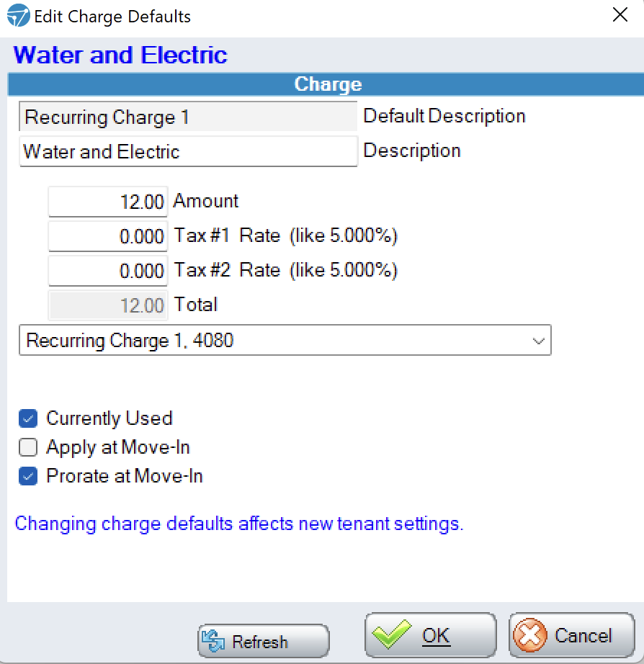Viewport: 644px width, 664px height.
Task: Click the blue note about charge defaults
Action: 239,524
